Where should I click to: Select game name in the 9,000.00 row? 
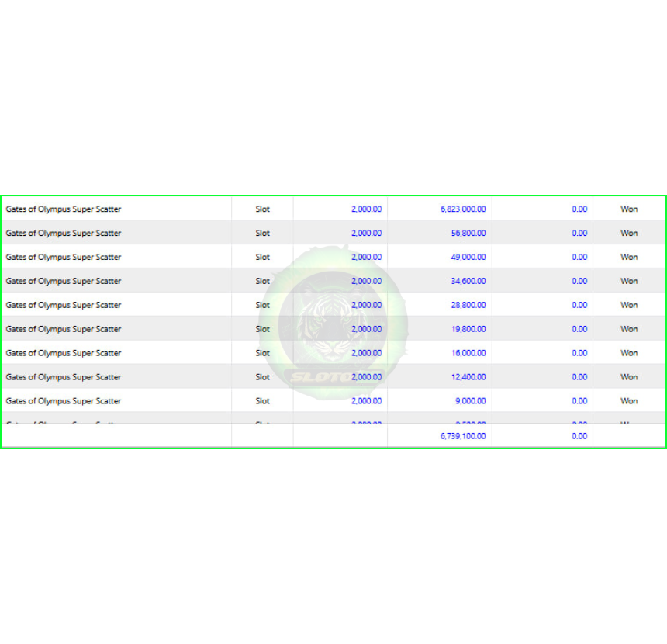coord(64,401)
